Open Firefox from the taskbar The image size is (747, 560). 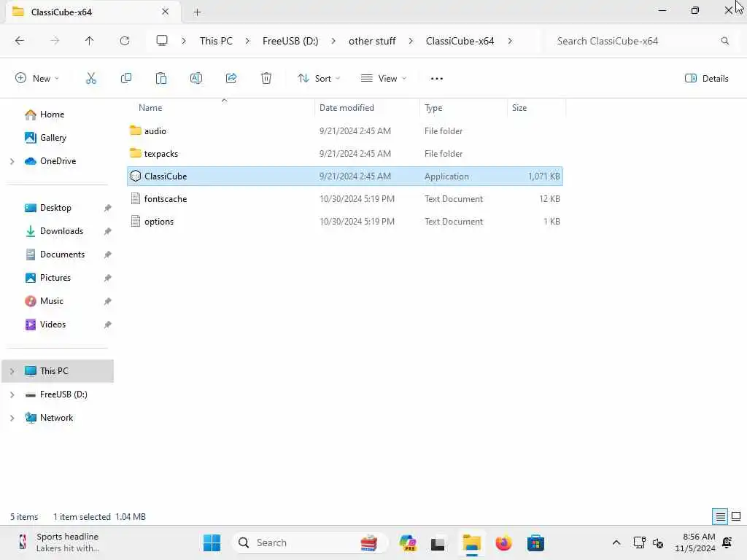[x=503, y=542]
